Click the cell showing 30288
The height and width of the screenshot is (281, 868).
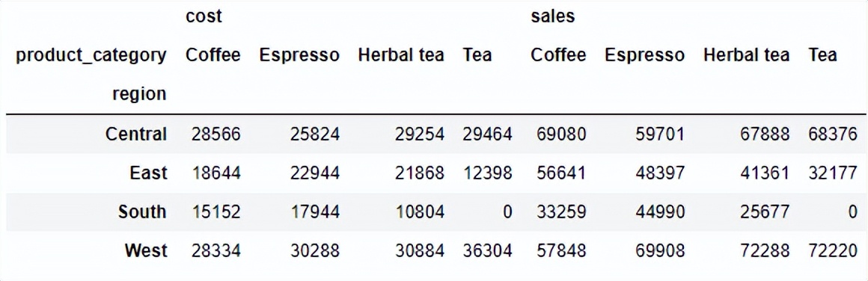315,250
